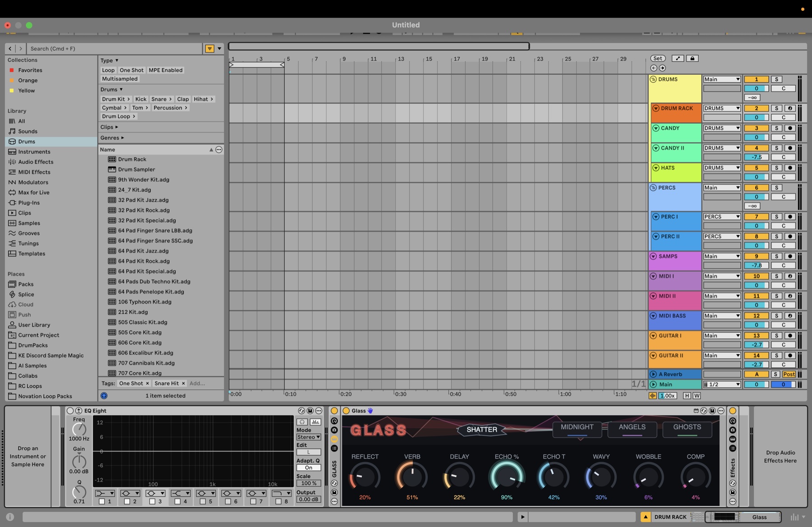Expand the Clips filter section
812x527 pixels.
coord(109,127)
